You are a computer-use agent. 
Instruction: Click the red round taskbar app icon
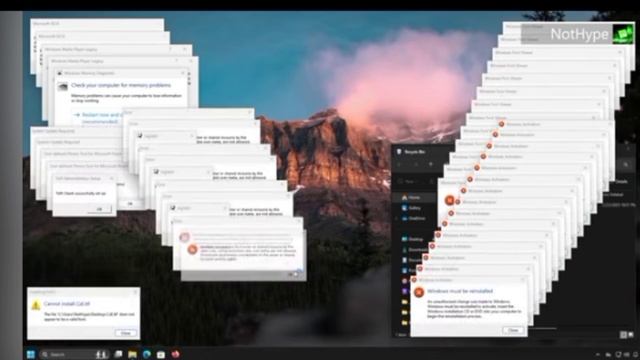pyautogui.click(x=176, y=354)
